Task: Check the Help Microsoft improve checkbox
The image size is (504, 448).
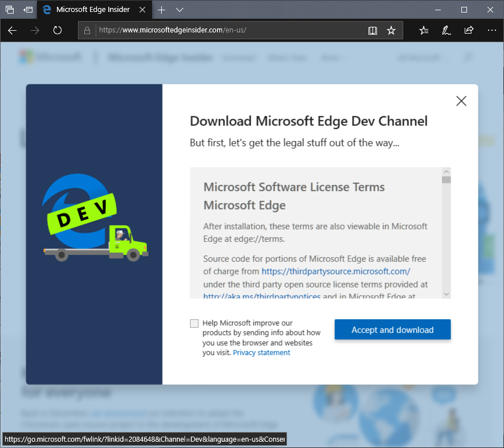Action: tap(194, 323)
